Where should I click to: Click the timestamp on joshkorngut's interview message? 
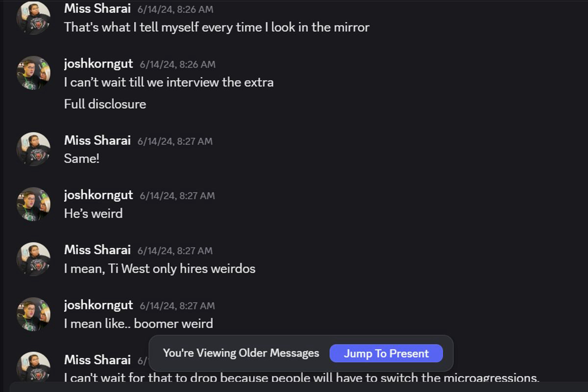tap(177, 64)
